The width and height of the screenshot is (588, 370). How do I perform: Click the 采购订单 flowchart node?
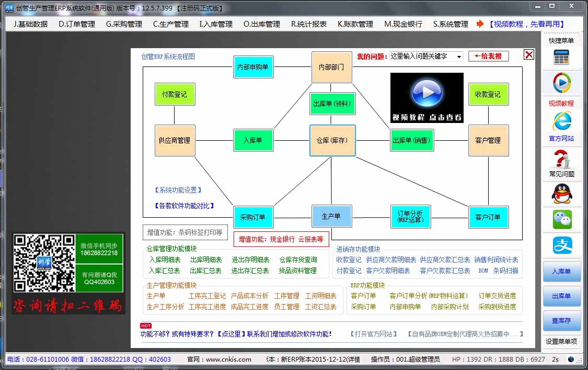(253, 217)
